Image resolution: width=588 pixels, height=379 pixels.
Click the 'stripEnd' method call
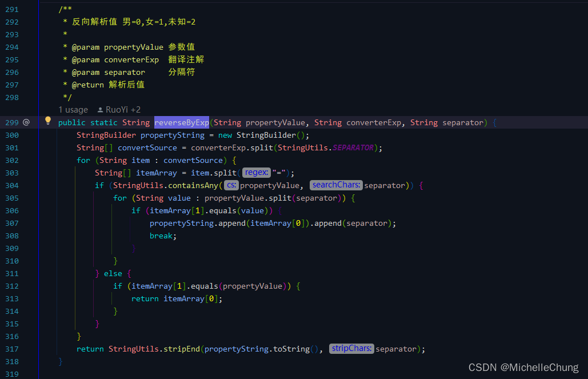(182, 349)
